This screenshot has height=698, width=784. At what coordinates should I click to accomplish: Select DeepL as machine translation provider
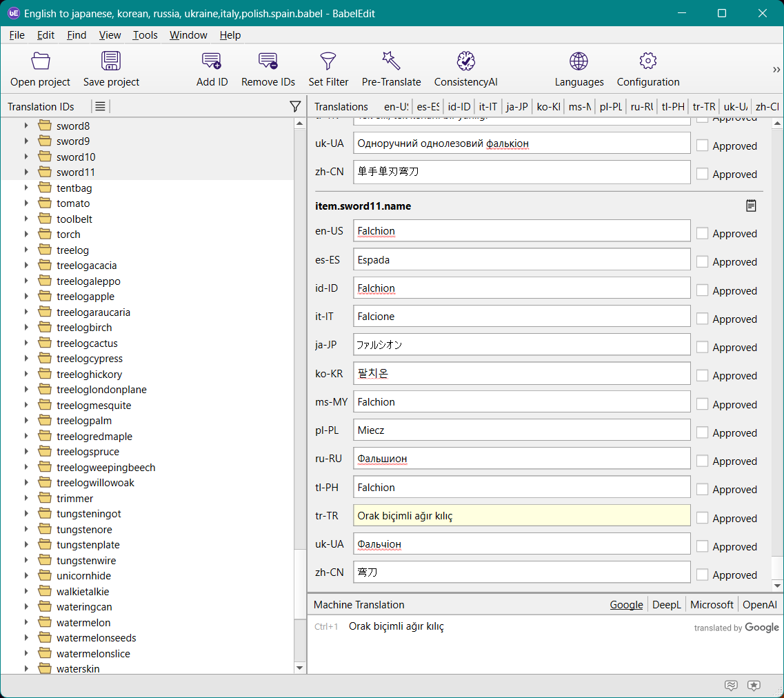666,605
